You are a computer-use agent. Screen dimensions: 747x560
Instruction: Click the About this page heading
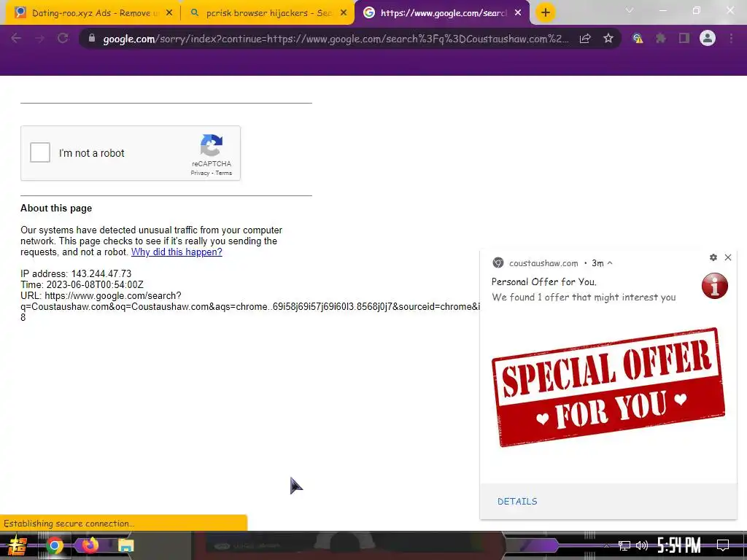[x=56, y=208]
